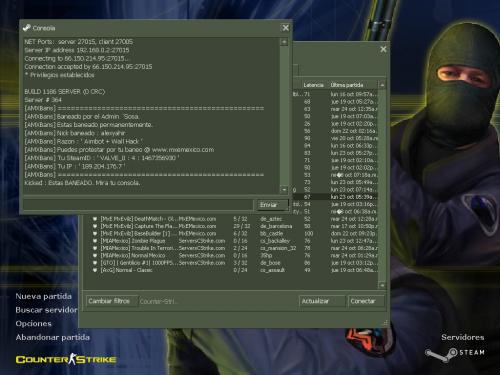This screenshot has width=500, height=375.
Task: Click the Steam logo beside Consola title
Action: [x=26, y=28]
